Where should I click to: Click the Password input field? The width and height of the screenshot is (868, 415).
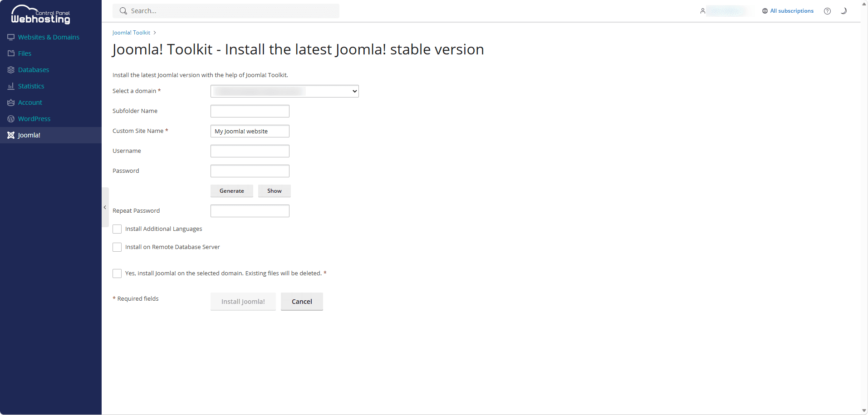tap(250, 171)
